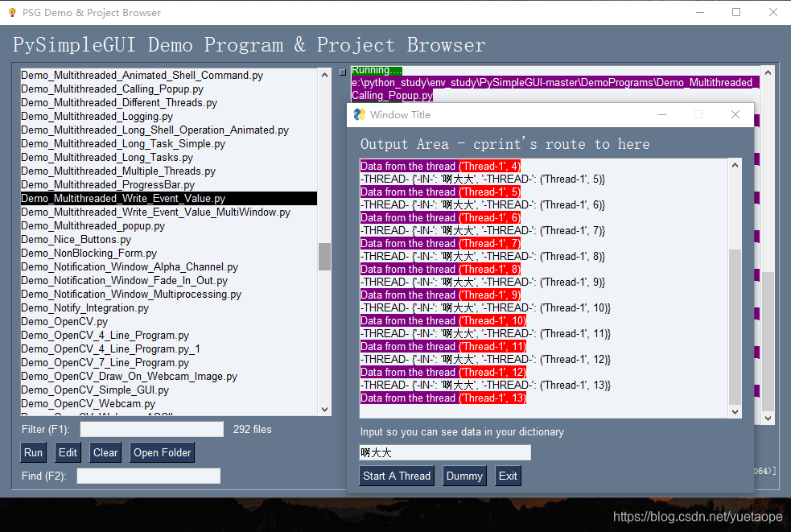
Task: Click the Output Area scrollbar thumb
Action: 735,327
